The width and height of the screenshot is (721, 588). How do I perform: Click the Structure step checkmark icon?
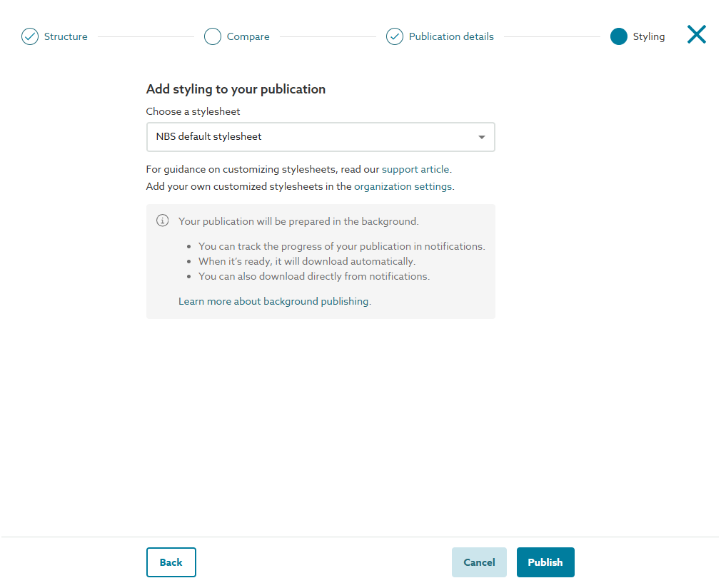(30, 36)
